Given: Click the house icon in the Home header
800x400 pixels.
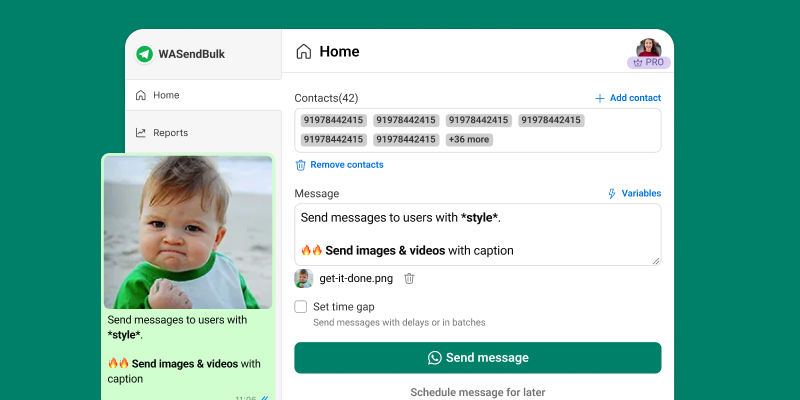Looking at the screenshot, I should pyautogui.click(x=304, y=52).
